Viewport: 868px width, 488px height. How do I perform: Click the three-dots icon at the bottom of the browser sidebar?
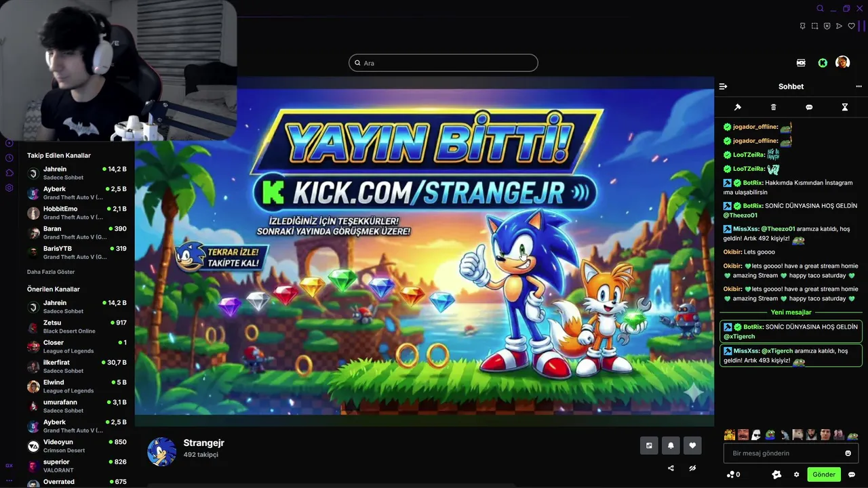coord(9,480)
